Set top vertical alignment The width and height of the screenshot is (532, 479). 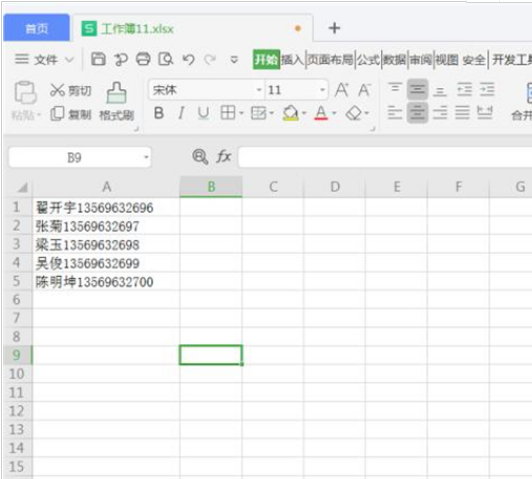coord(395,89)
